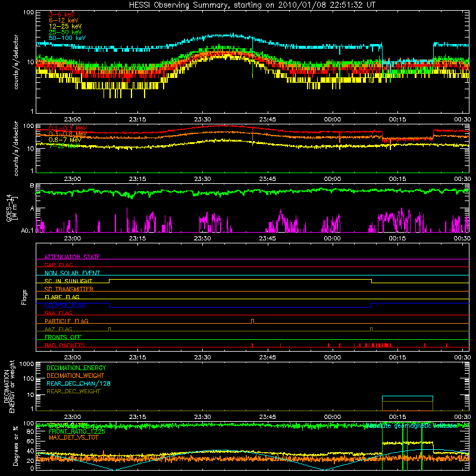Click the Flags vertical axis label

(24, 297)
